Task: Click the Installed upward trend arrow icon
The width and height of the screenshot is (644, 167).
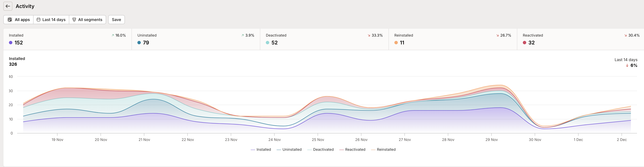Action: 113,35
